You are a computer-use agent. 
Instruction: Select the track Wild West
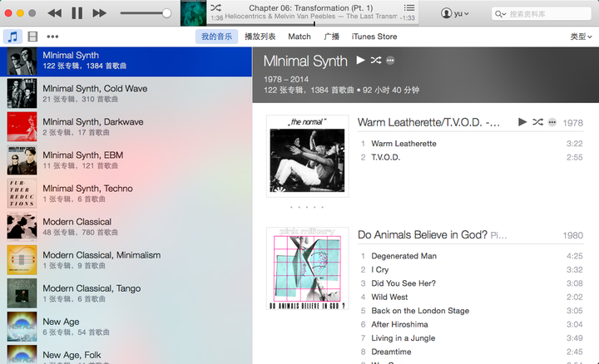point(389,298)
